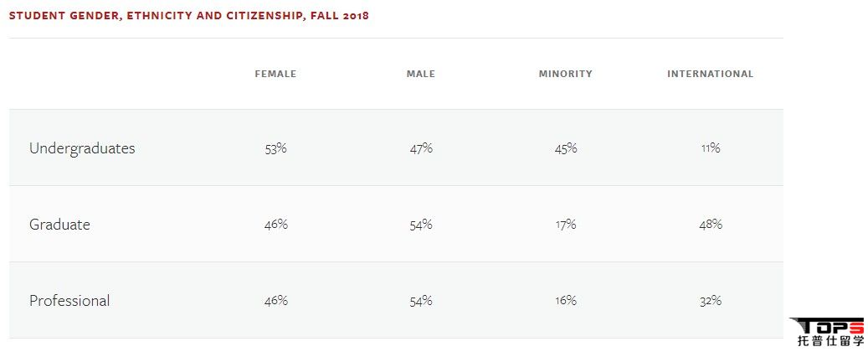Viewport: 868px width, 357px height.
Task: Select the MALE column header
Action: click(x=421, y=74)
